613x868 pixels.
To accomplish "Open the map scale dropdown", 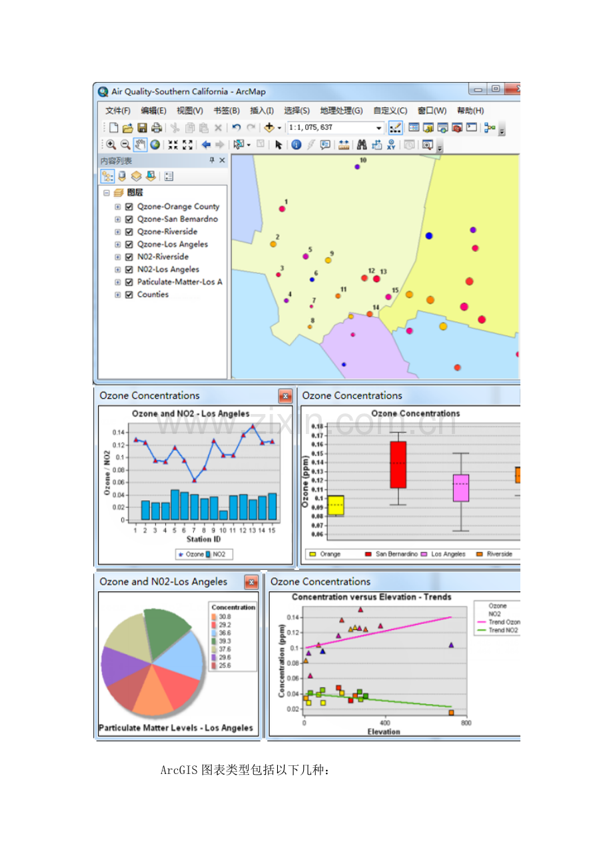I will (x=379, y=127).
